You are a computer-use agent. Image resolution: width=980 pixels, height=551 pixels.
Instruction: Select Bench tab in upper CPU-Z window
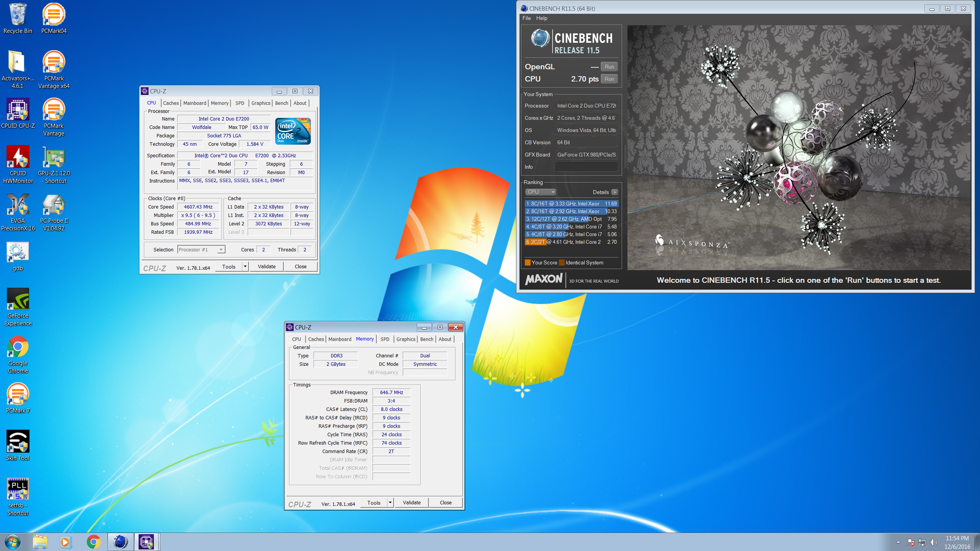[x=281, y=103]
